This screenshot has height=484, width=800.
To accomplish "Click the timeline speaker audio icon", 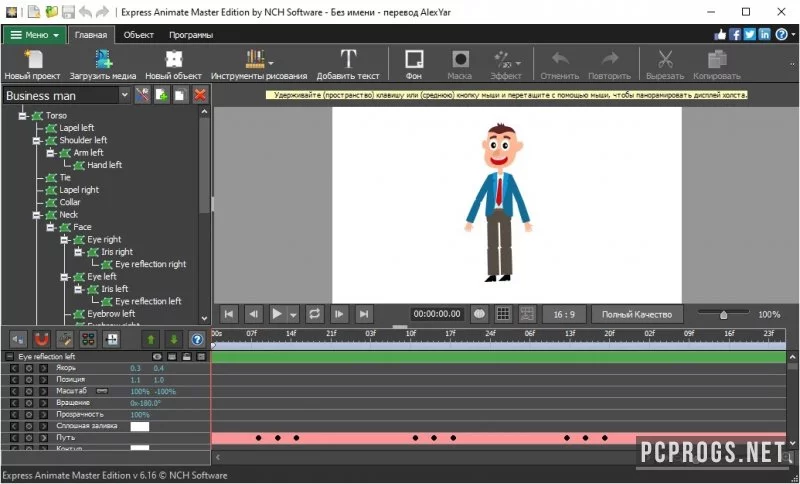I will [x=18, y=339].
